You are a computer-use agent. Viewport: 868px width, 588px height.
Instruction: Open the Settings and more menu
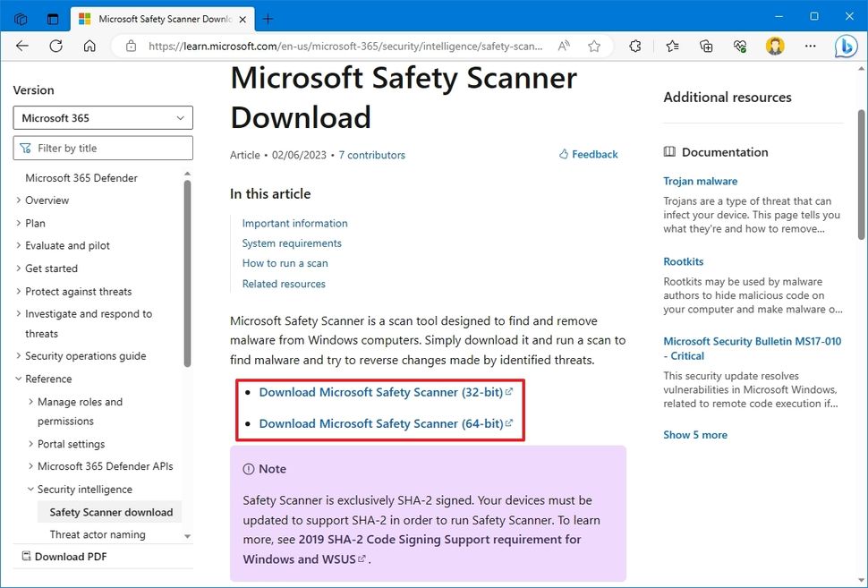pyautogui.click(x=808, y=46)
